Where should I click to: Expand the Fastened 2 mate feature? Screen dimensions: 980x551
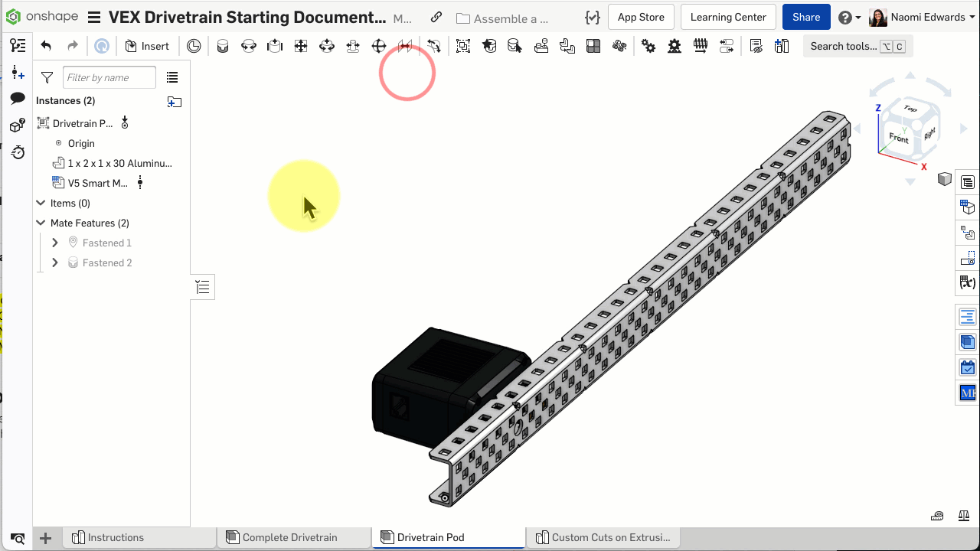[x=54, y=262]
